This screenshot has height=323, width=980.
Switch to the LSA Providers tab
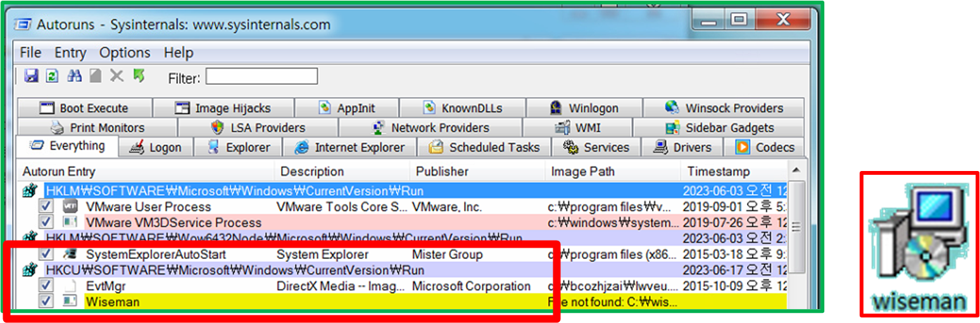tap(258, 128)
